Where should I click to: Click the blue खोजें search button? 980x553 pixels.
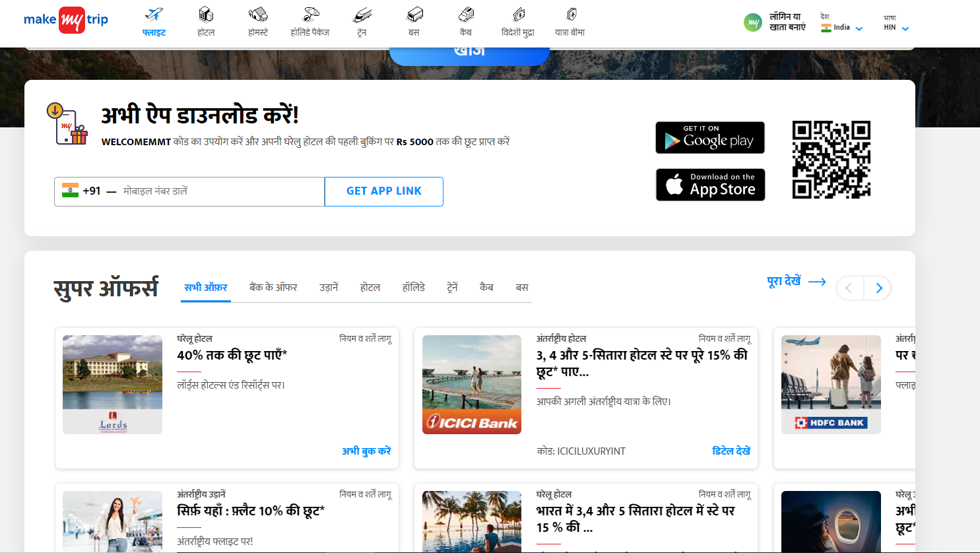469,55
